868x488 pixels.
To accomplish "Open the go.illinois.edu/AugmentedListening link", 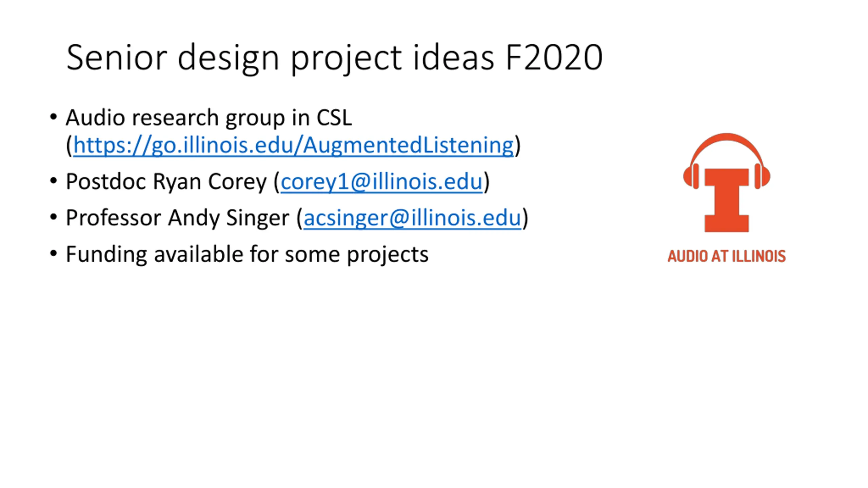I will [293, 145].
